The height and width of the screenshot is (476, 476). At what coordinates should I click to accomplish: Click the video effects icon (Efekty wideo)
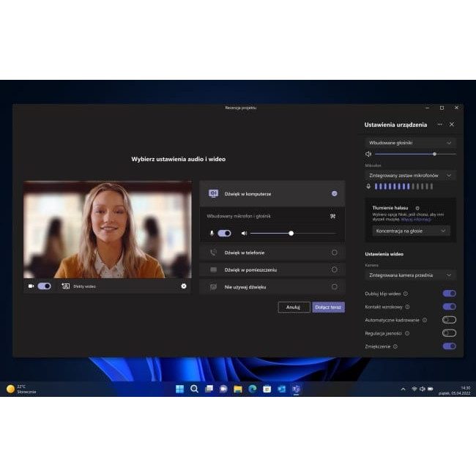tap(66, 286)
